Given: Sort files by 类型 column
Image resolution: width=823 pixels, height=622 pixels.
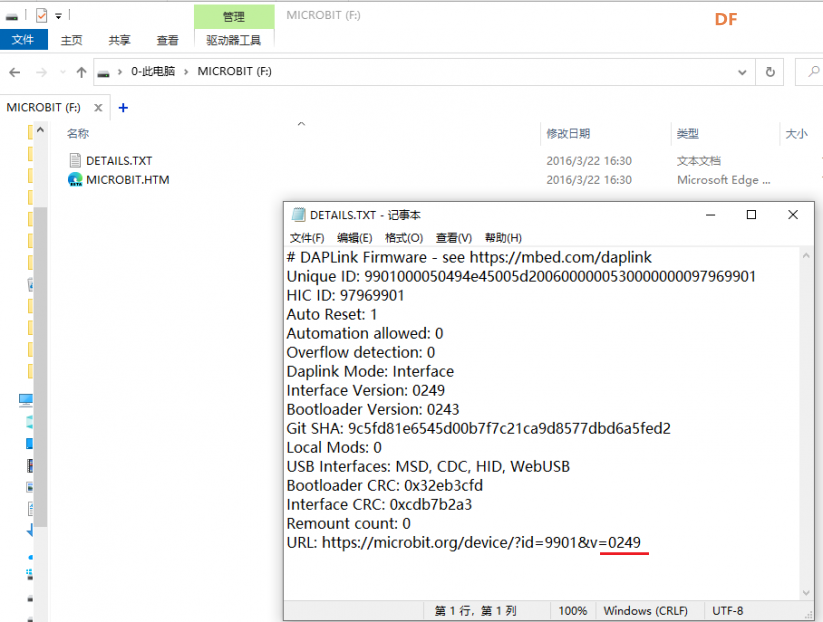Looking at the screenshot, I should (687, 133).
